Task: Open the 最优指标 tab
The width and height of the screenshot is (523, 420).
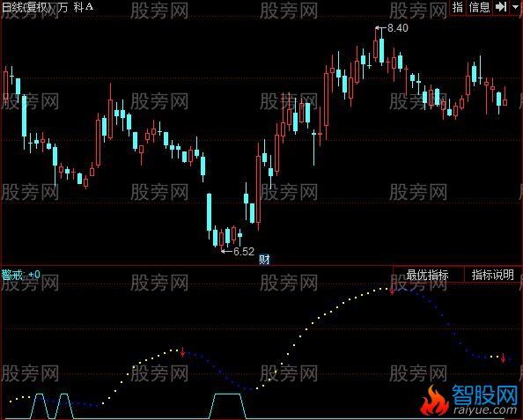Action: tap(427, 276)
